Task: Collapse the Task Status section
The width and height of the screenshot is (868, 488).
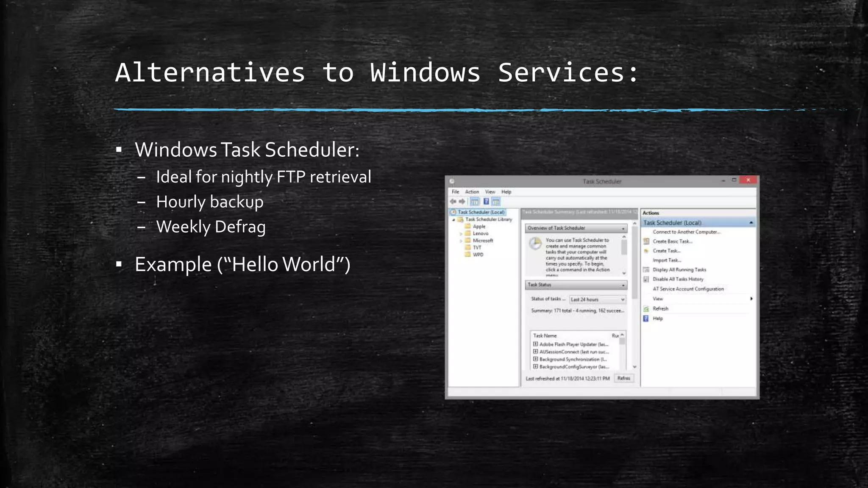Action: coord(623,286)
